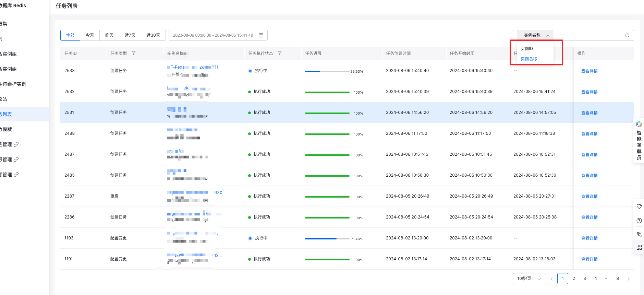View details for task 2286
644x295 pixels.
tap(589, 217)
